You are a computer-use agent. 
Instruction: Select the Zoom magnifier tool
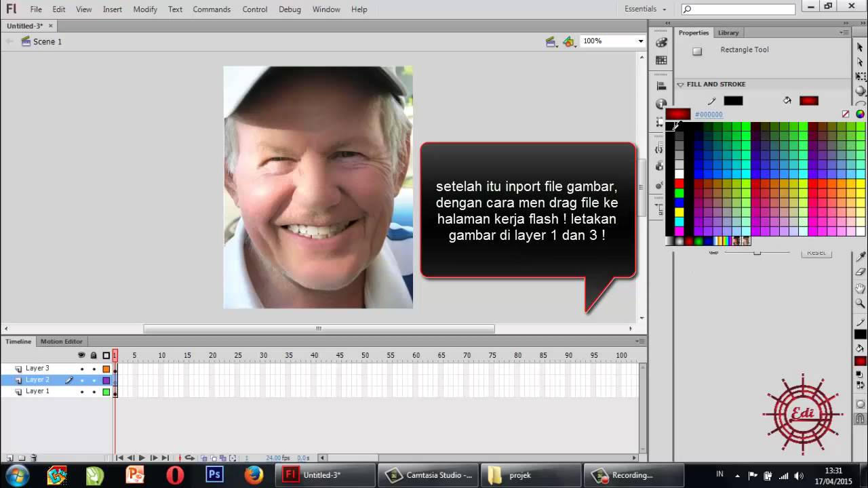pyautogui.click(x=860, y=303)
